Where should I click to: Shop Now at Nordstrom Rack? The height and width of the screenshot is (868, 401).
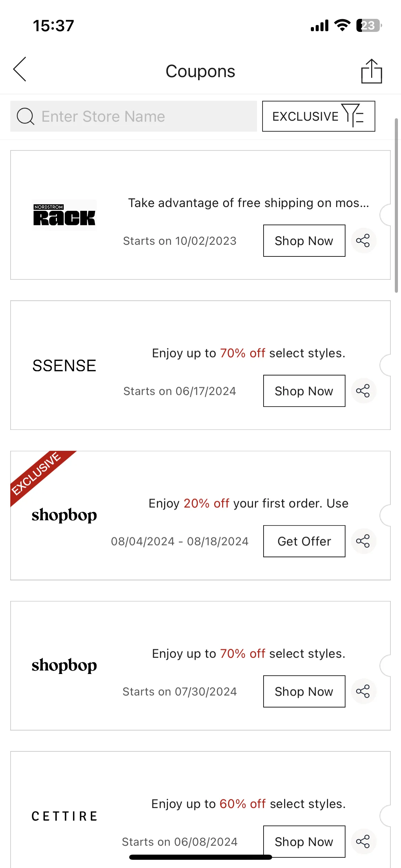(304, 241)
